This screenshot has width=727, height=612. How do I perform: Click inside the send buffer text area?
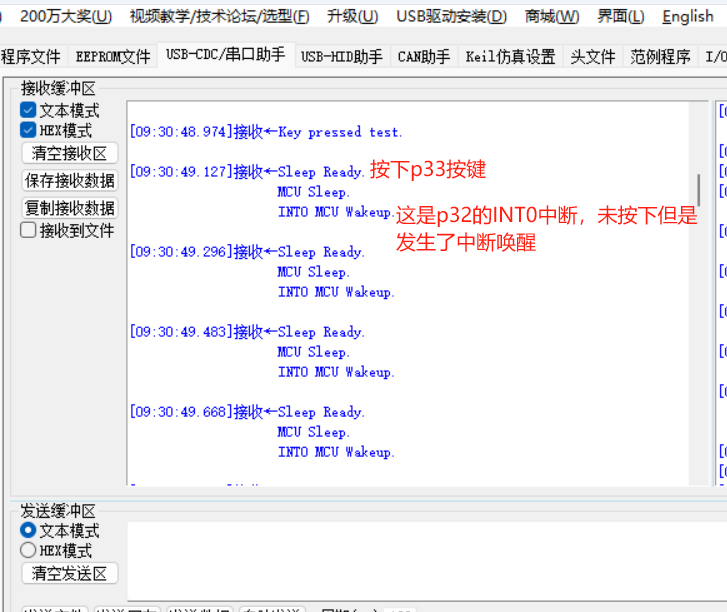[427, 561]
